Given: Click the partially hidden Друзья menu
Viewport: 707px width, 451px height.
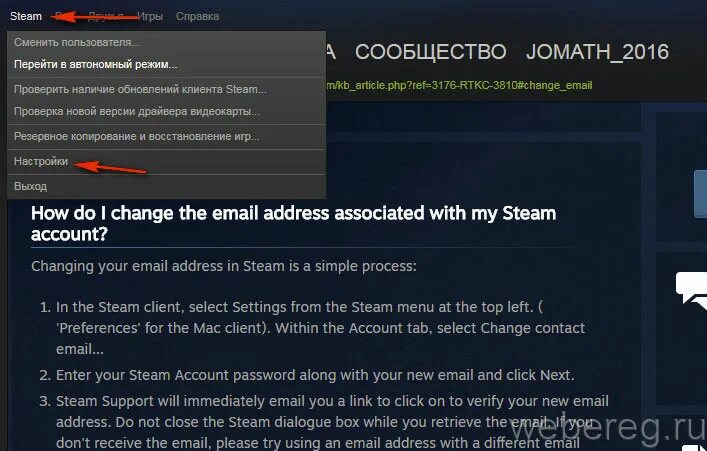Looking at the screenshot, I should point(106,16).
